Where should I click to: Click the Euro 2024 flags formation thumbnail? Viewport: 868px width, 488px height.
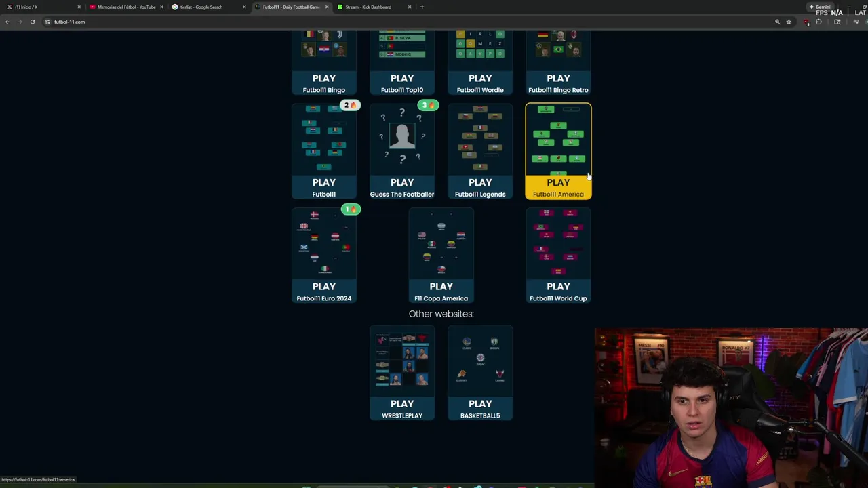323,243
